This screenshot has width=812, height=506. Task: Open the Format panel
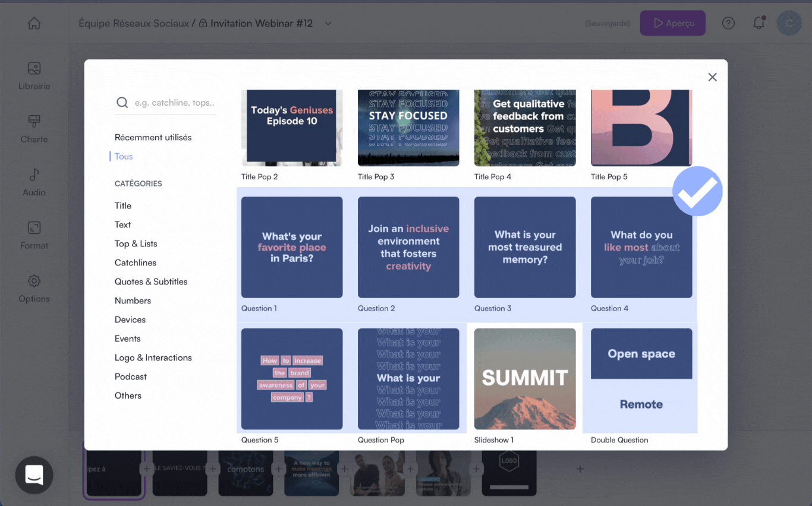coord(34,235)
